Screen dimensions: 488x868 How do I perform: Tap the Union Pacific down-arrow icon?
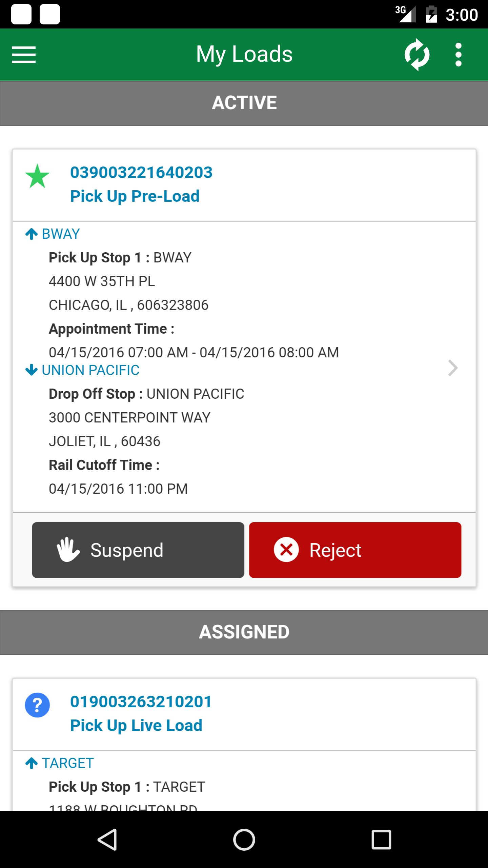(32, 370)
